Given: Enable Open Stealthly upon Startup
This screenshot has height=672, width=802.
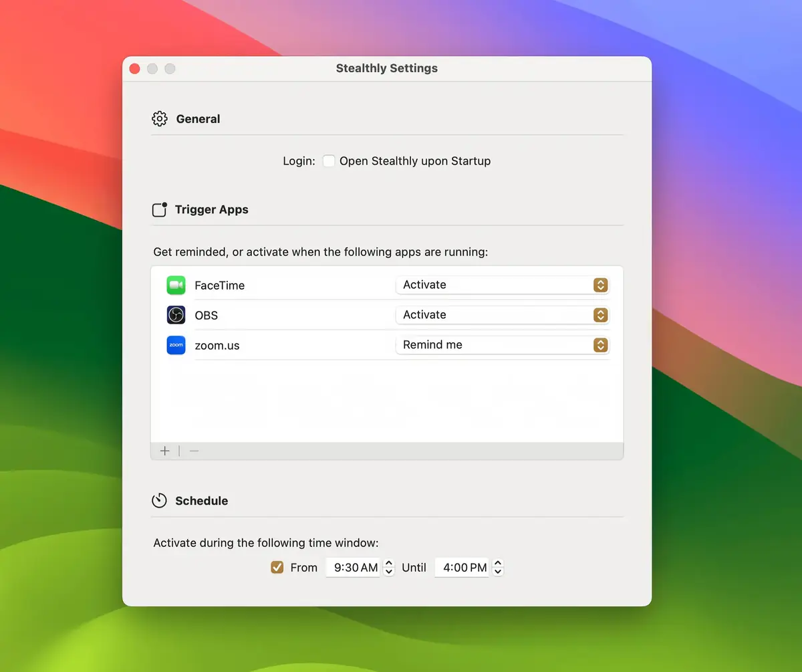Looking at the screenshot, I should coord(328,160).
